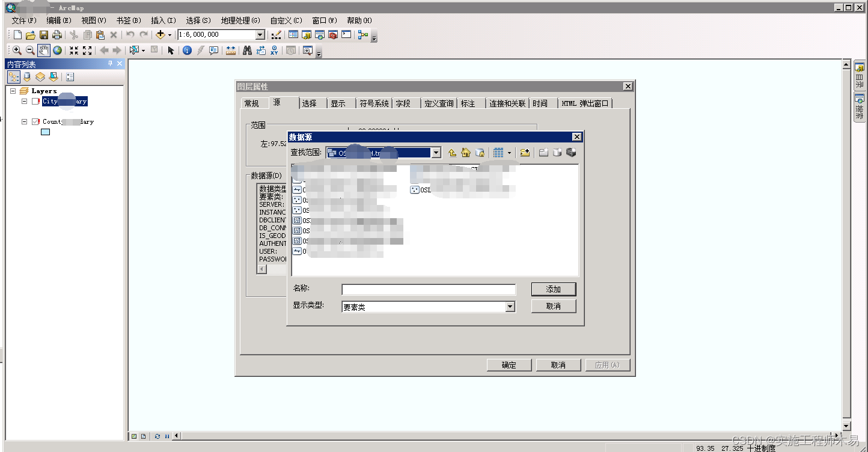Click the Fixed Zoom In icon
This screenshot has height=452, width=868.
(x=74, y=50)
